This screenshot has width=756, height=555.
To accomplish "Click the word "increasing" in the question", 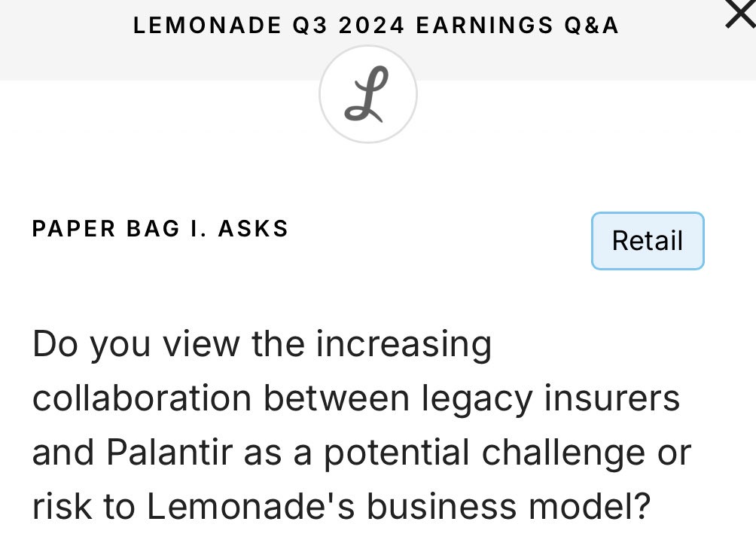I will [404, 344].
